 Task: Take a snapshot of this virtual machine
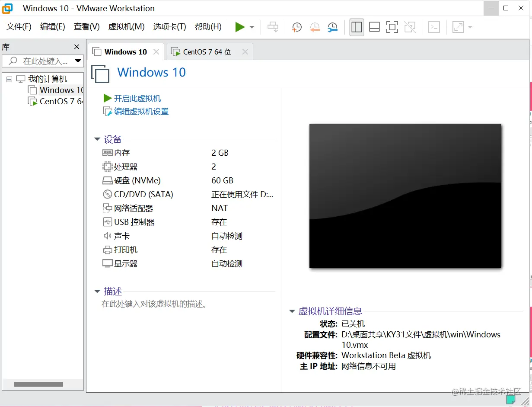pos(296,27)
